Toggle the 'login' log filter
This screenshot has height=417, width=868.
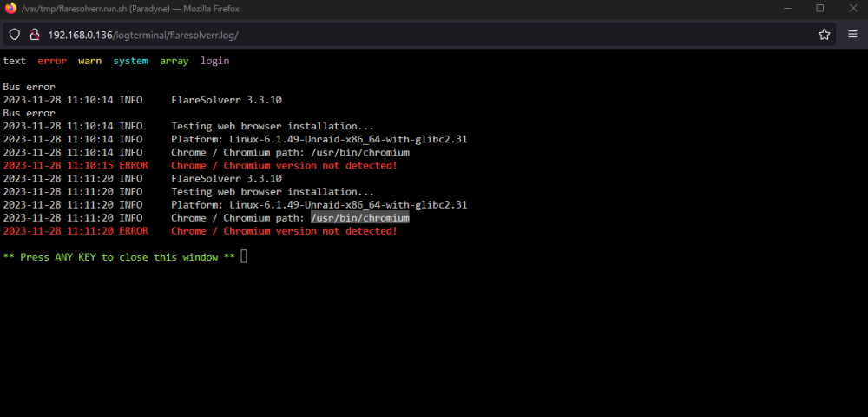[214, 61]
